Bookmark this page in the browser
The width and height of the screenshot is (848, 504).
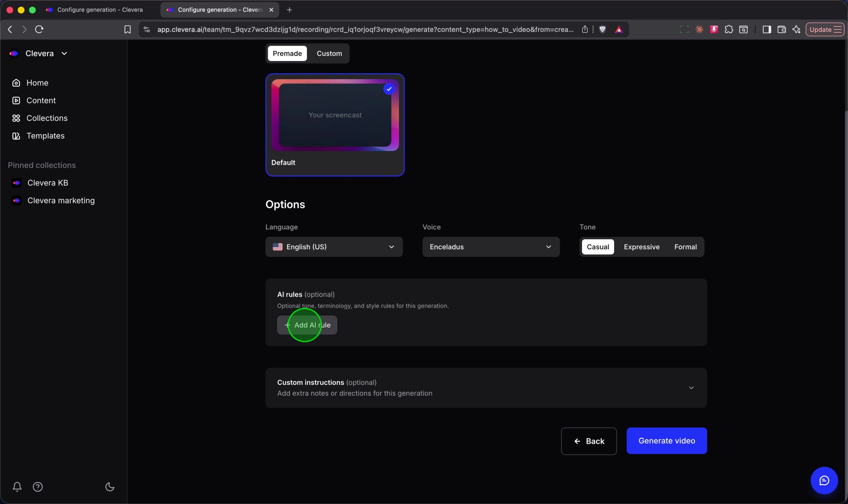[x=128, y=29]
